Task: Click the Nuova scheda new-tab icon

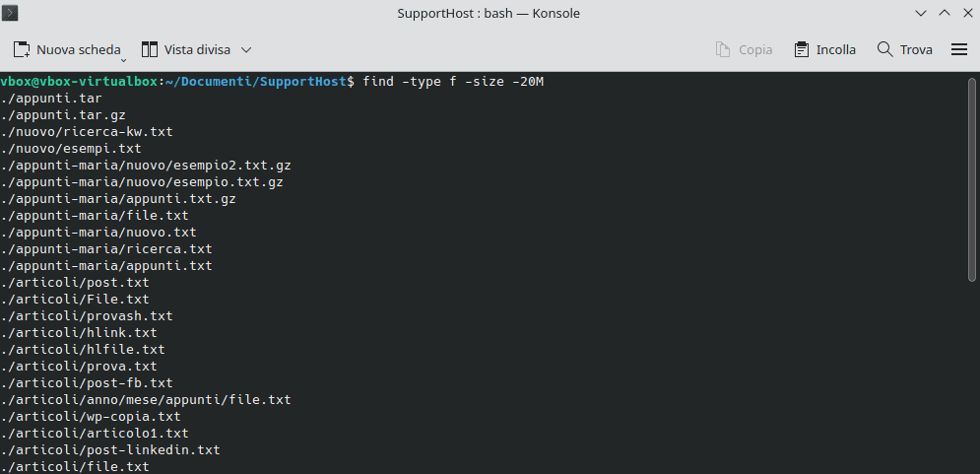Action: [x=22, y=49]
